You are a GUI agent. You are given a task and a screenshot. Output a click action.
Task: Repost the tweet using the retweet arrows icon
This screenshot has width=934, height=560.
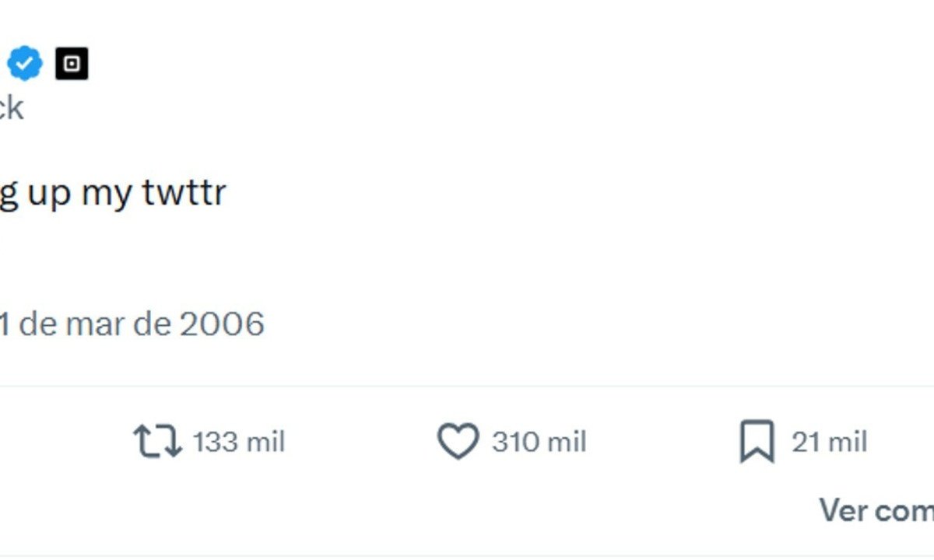pos(157,441)
